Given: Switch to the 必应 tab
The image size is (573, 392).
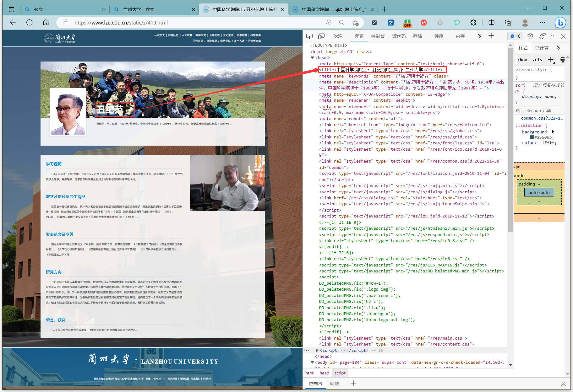Looking at the screenshot, I should [x=65, y=9].
